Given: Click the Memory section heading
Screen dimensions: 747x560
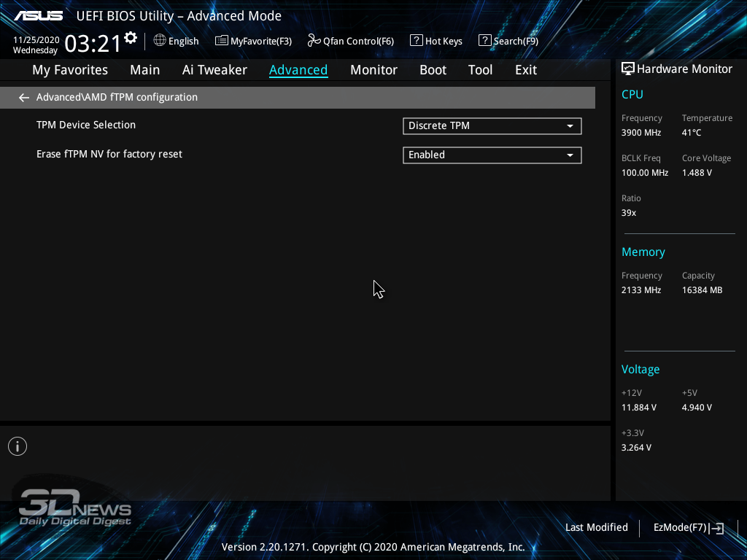Looking at the screenshot, I should [x=643, y=252].
